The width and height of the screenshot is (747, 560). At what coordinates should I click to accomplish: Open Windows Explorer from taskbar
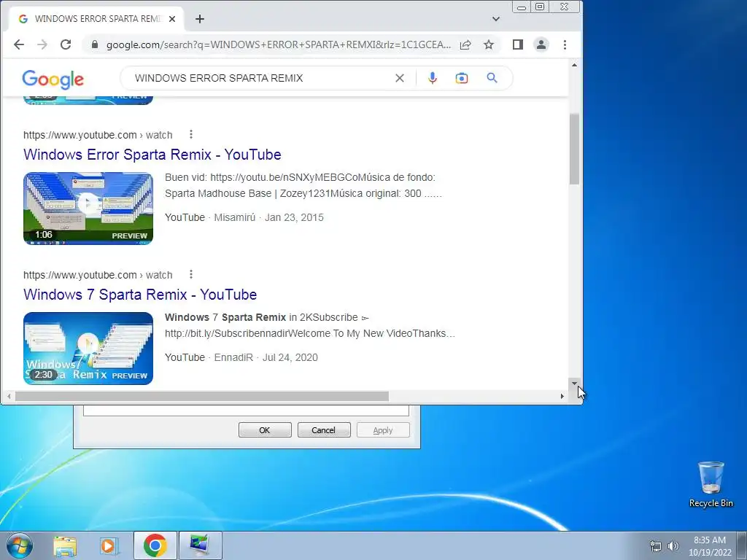(x=65, y=545)
